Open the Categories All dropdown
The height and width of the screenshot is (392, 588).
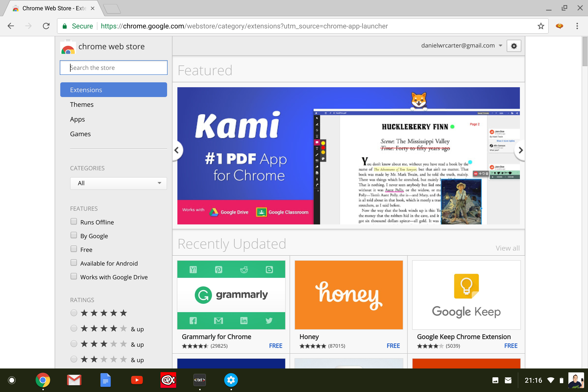(x=119, y=183)
